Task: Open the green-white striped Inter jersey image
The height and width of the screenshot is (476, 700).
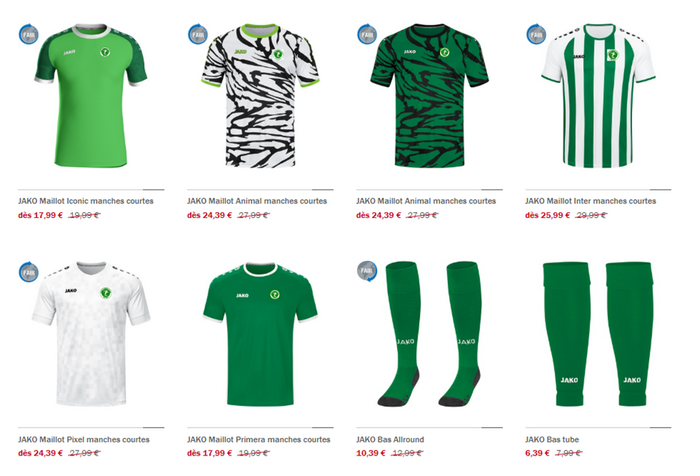Action: click(x=599, y=96)
